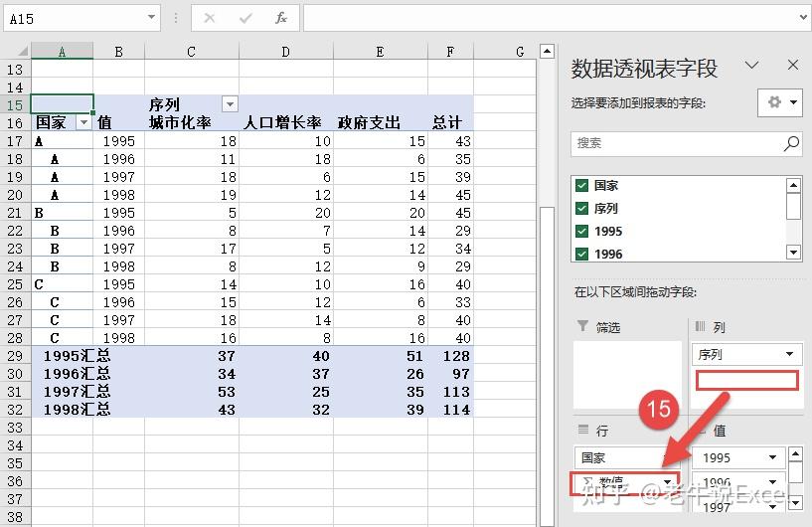Screen dimensions: 812x527
Task: Select row 29 header
Action: pyautogui.click(x=15, y=356)
